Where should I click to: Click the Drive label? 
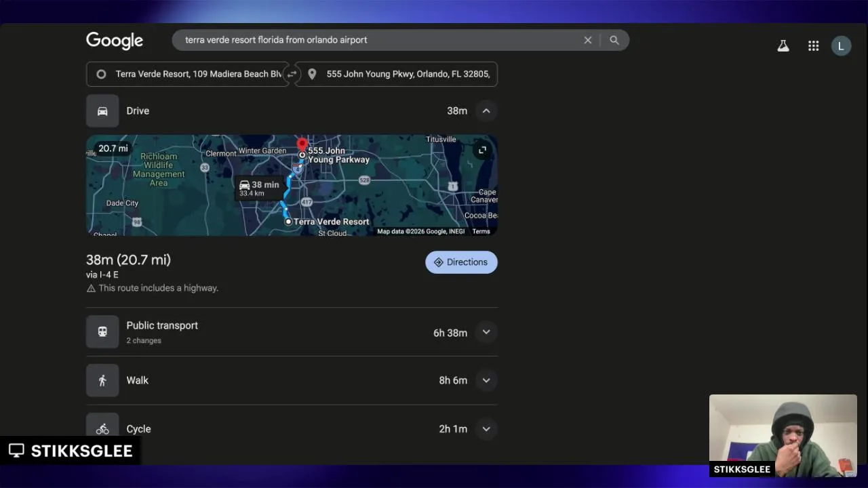138,110
